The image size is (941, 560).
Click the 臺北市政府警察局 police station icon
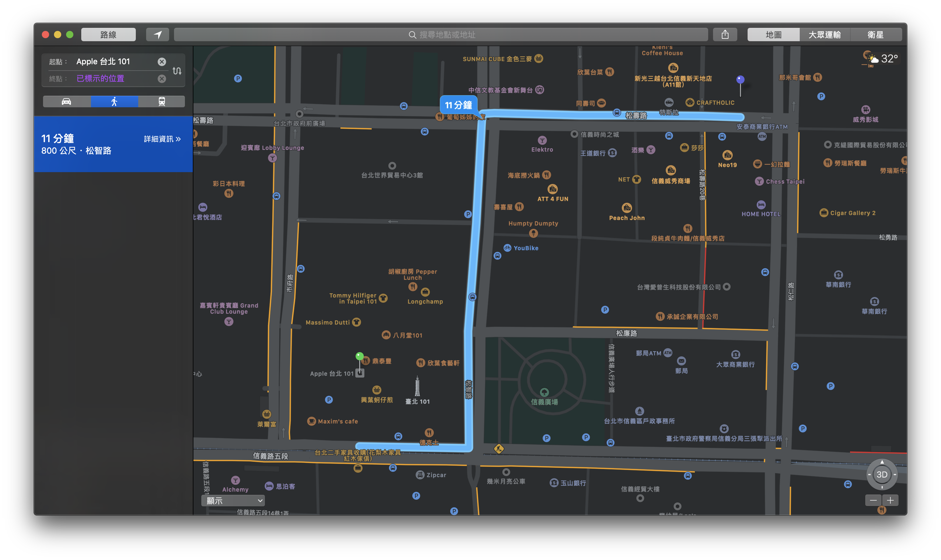(724, 429)
